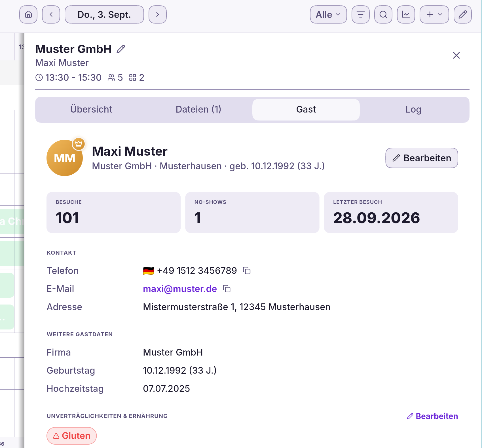
Task: Click the Geburtstag value 10.12.1992 (33 J.)
Action: 180,371
